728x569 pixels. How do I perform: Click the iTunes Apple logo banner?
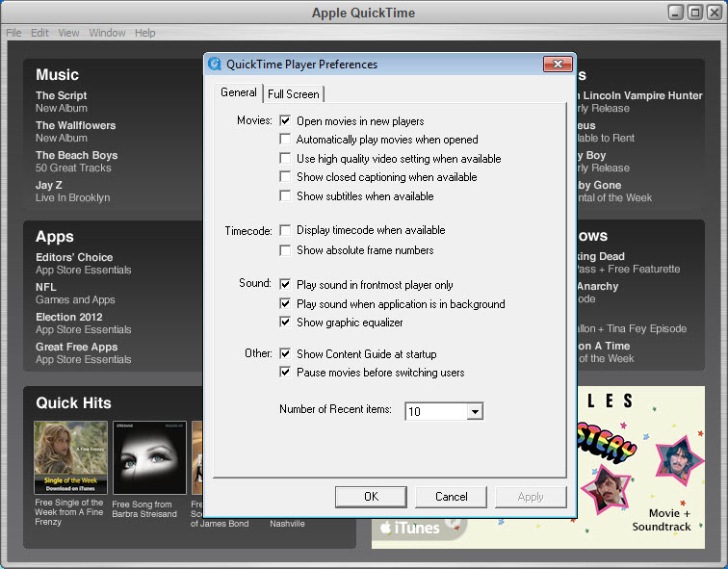coord(410,528)
